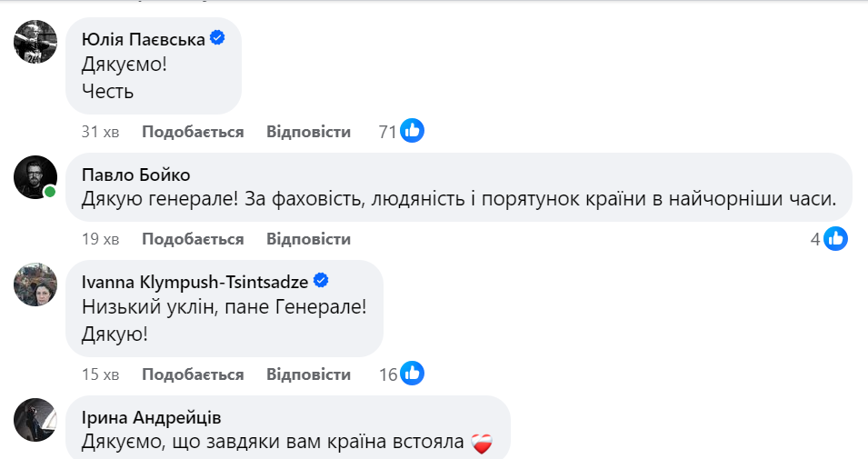The width and height of the screenshot is (868, 459).
Task: Click the like reaction icon with 71 likes
Action: (413, 131)
